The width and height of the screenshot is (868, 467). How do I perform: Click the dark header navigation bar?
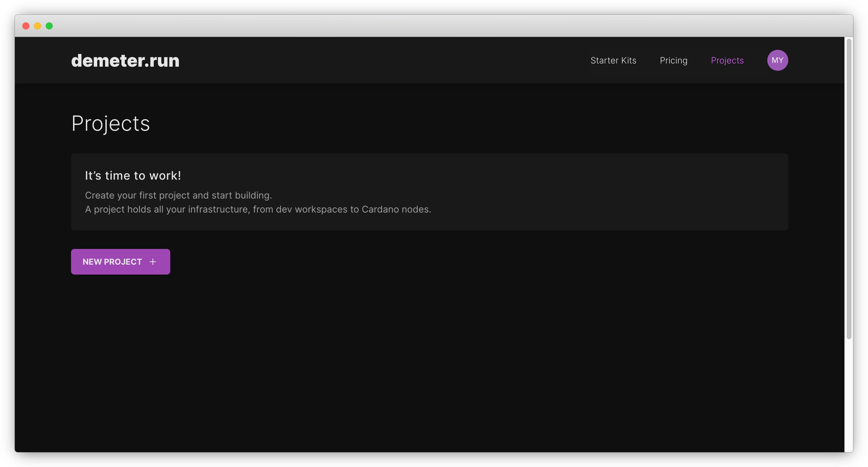pyautogui.click(x=371, y=61)
